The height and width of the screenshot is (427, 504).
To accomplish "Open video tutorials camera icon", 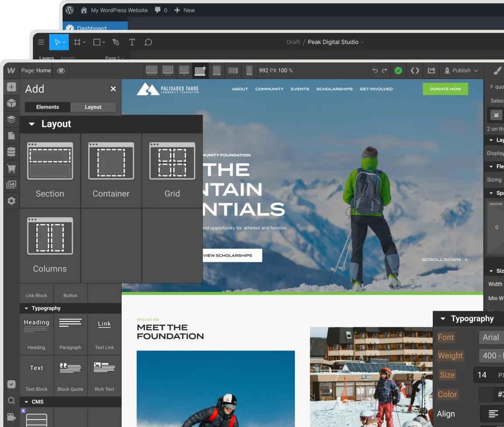I will [x=11, y=417].
